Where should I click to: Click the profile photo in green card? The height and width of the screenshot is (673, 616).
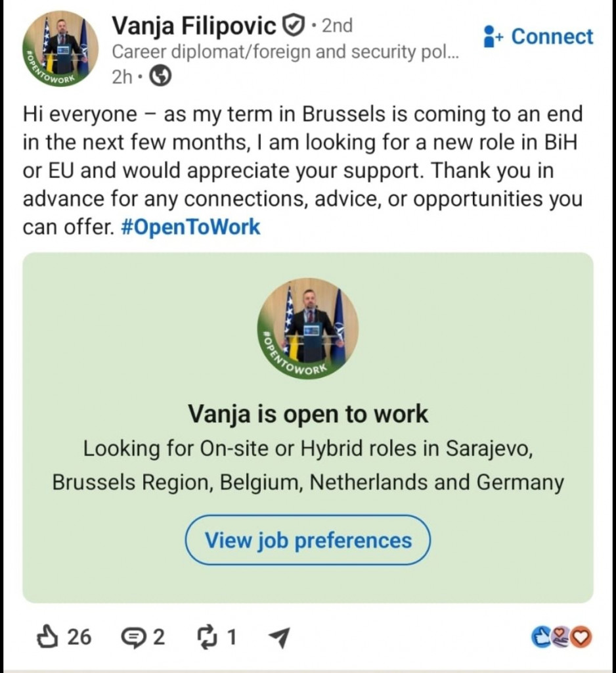pos(308,329)
